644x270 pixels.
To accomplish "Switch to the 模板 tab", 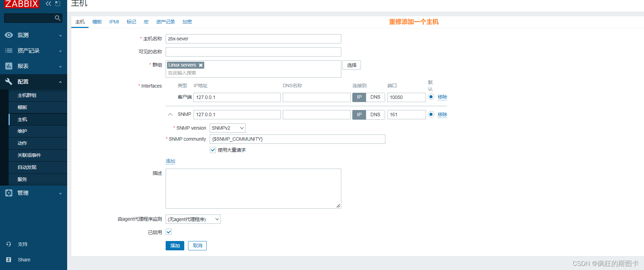I will coord(97,22).
